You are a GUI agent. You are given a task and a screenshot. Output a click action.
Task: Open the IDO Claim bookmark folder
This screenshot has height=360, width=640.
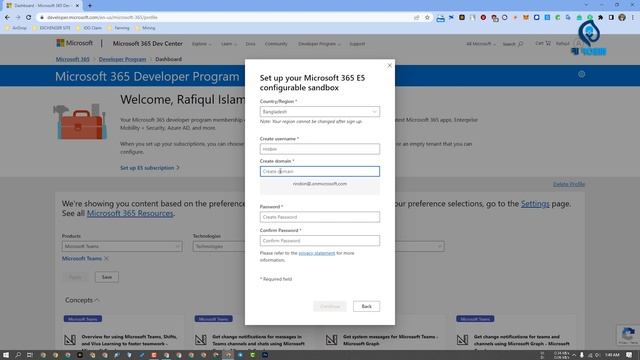tap(89, 28)
